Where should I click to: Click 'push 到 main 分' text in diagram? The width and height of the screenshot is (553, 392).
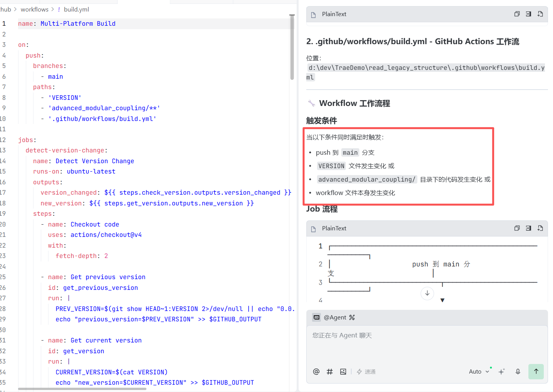pyautogui.click(x=441, y=264)
